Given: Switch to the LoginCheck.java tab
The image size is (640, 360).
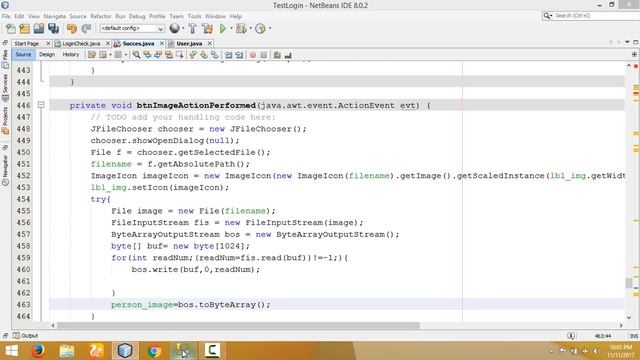Looking at the screenshot, I should (81, 43).
